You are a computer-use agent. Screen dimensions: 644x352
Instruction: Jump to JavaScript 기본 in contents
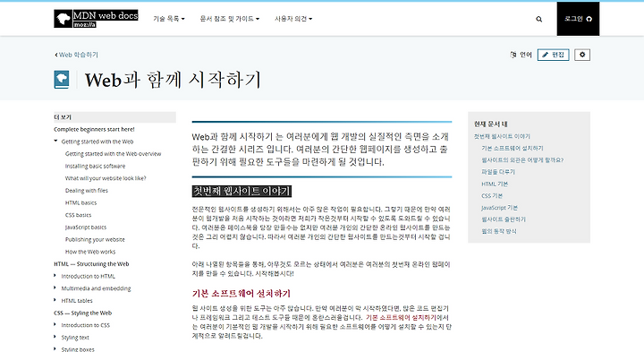click(x=499, y=208)
